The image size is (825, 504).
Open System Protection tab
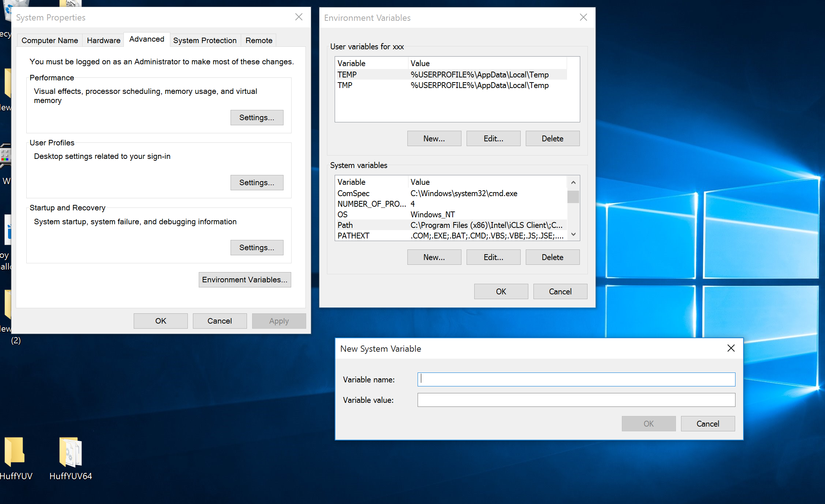205,41
